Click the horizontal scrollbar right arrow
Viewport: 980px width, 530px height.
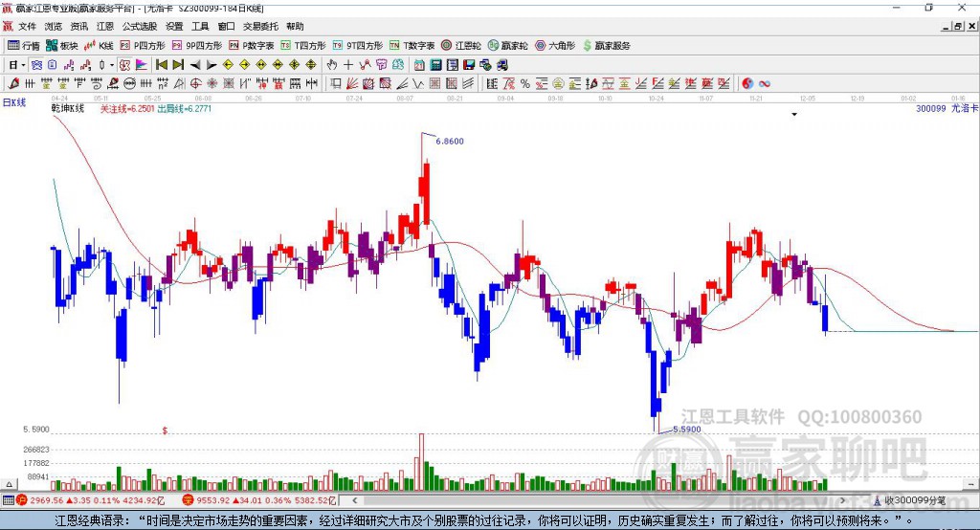(843, 500)
